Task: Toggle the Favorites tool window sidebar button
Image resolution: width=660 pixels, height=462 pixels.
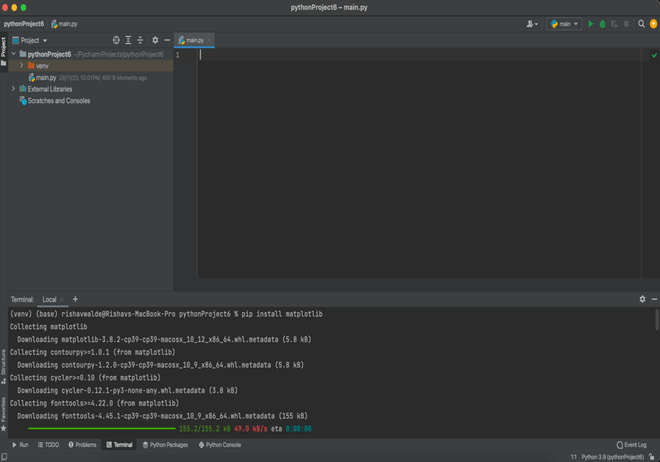Action: click(x=4, y=411)
